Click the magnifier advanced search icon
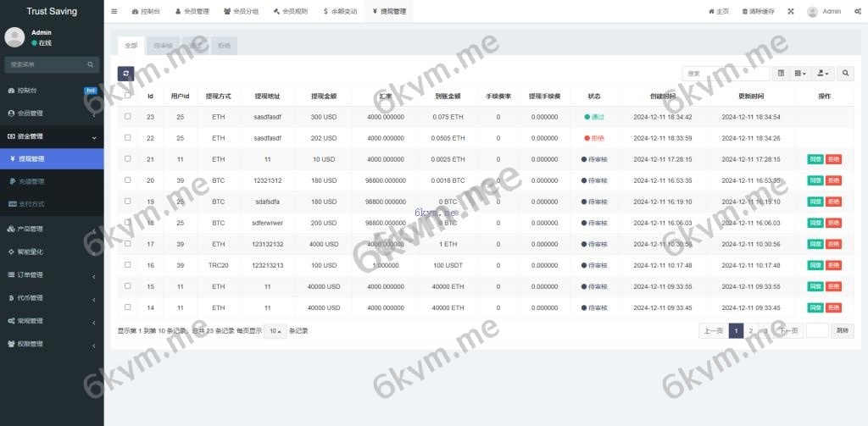The width and height of the screenshot is (868, 426). coord(845,73)
